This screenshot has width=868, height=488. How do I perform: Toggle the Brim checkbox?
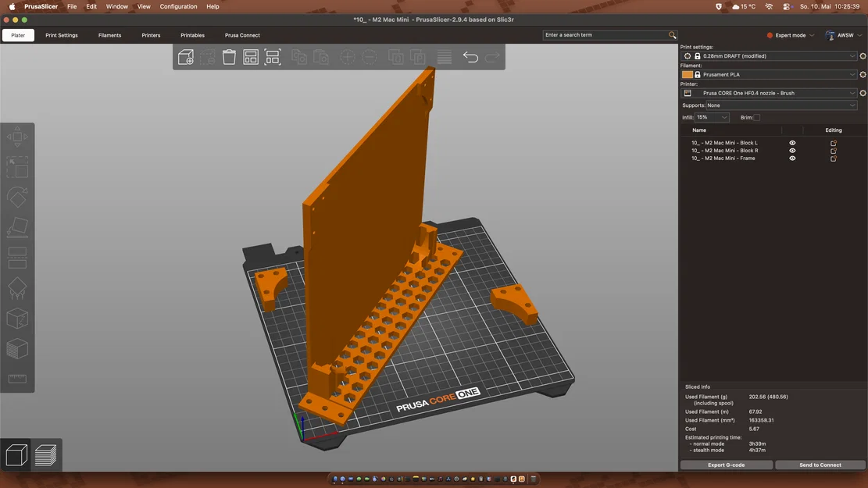(x=757, y=117)
